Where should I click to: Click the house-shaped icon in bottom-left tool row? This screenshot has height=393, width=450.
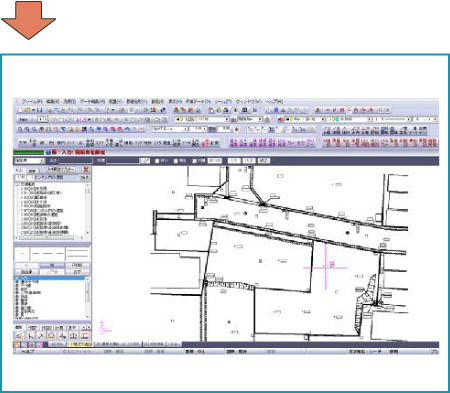[51, 336]
